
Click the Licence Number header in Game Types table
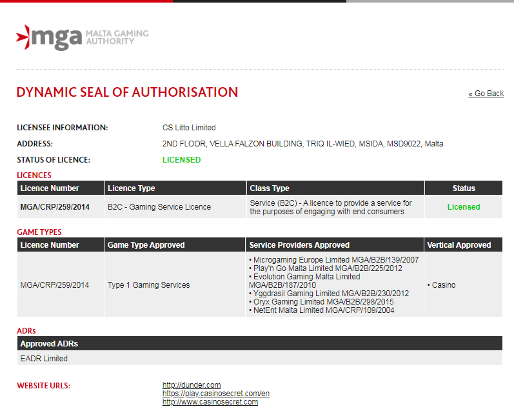61,245
